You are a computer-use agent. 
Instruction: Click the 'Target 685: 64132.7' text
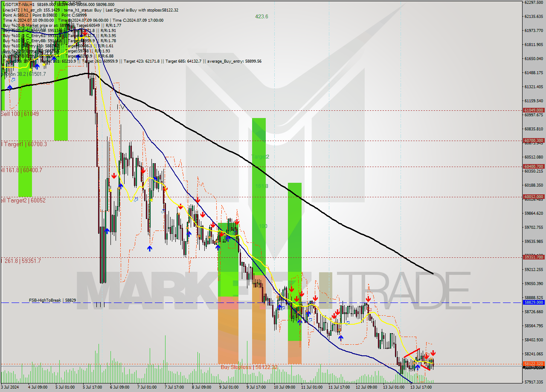[x=183, y=61]
